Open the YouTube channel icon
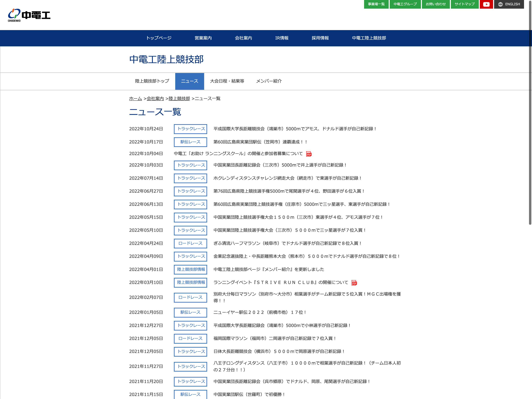Viewport: 532px width, 399px height. click(486, 4)
